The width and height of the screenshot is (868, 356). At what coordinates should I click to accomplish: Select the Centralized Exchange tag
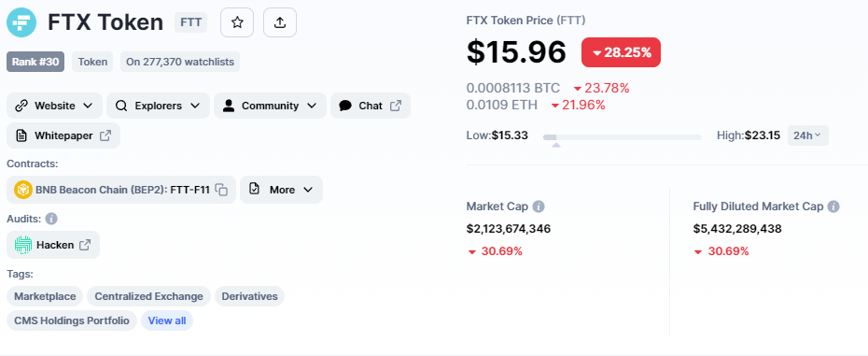[148, 296]
